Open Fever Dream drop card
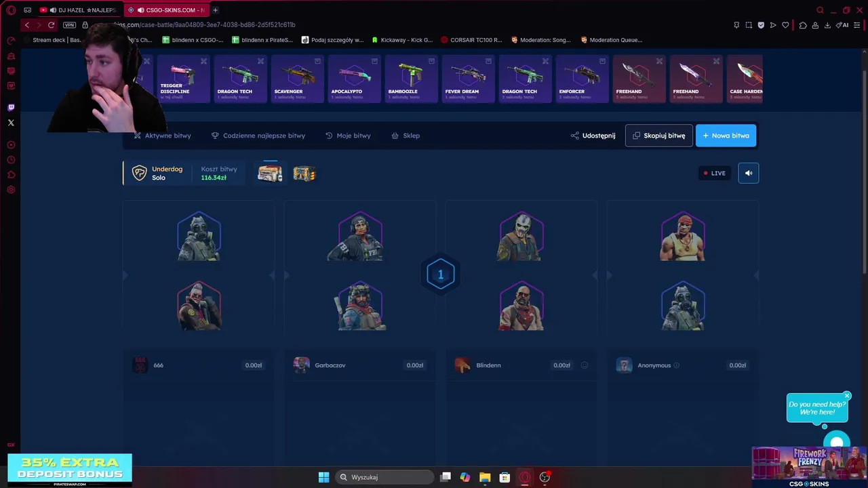 coord(468,79)
